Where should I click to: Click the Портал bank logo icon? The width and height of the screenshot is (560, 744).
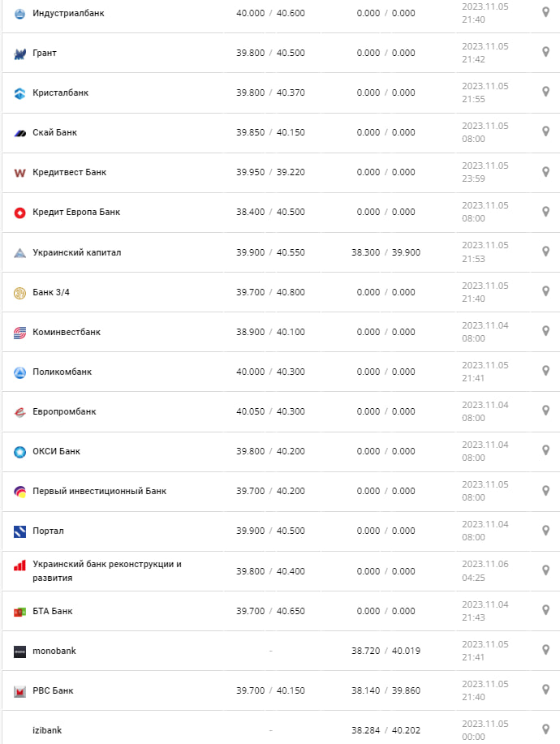[20, 531]
